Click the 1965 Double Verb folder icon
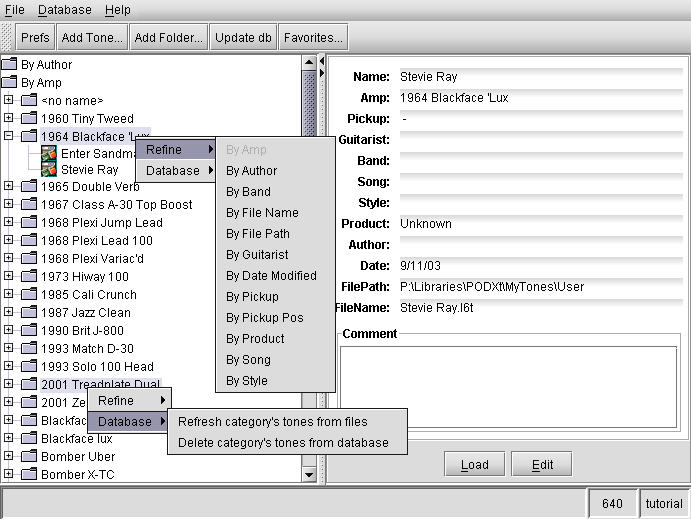 [29, 186]
